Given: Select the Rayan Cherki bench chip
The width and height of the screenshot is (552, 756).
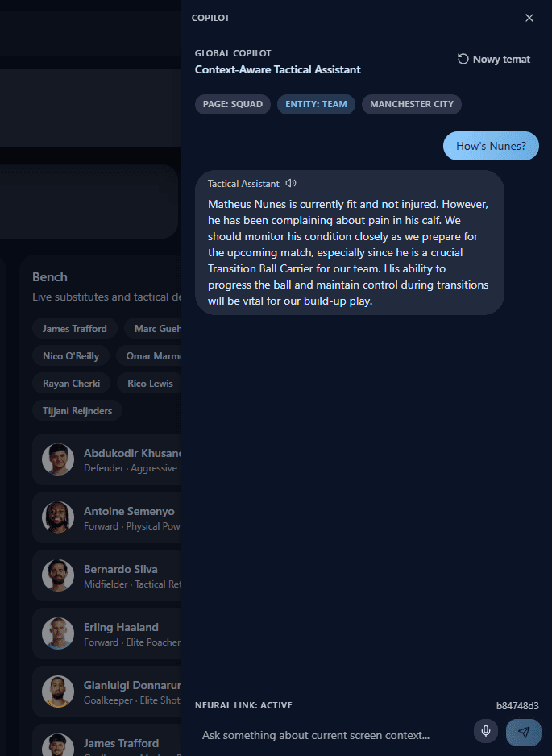Looking at the screenshot, I should click(x=72, y=384).
